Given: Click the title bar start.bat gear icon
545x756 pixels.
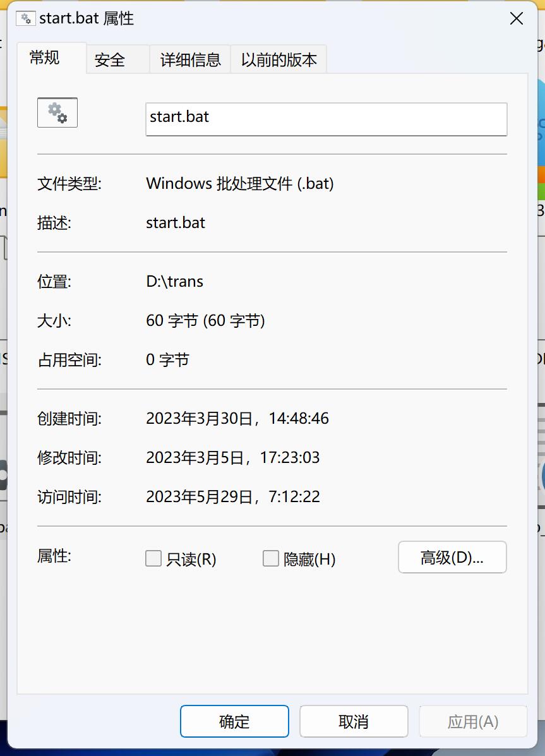Looking at the screenshot, I should (x=25, y=18).
